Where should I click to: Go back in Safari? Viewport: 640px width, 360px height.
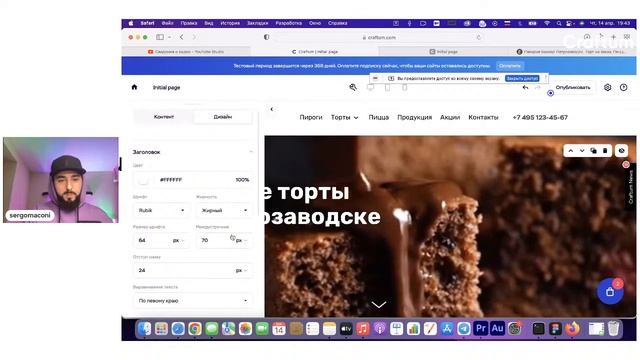[182, 37]
